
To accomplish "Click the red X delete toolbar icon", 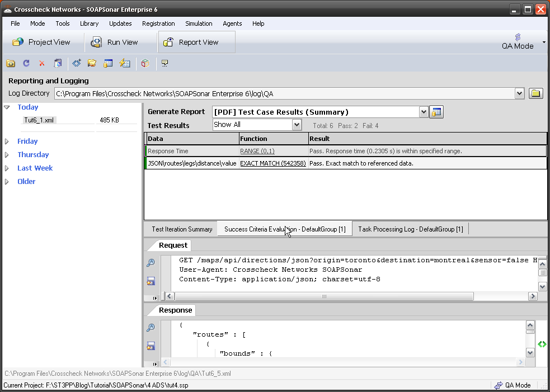I will point(42,63).
